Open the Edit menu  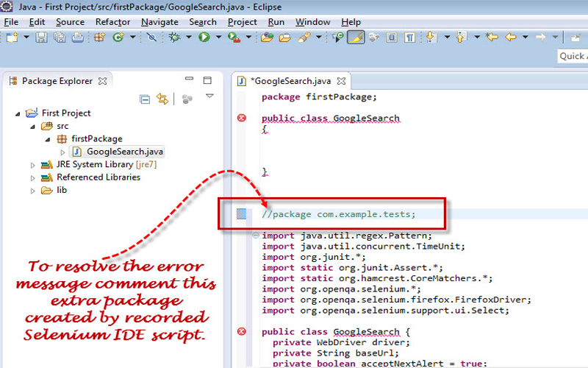(37, 22)
